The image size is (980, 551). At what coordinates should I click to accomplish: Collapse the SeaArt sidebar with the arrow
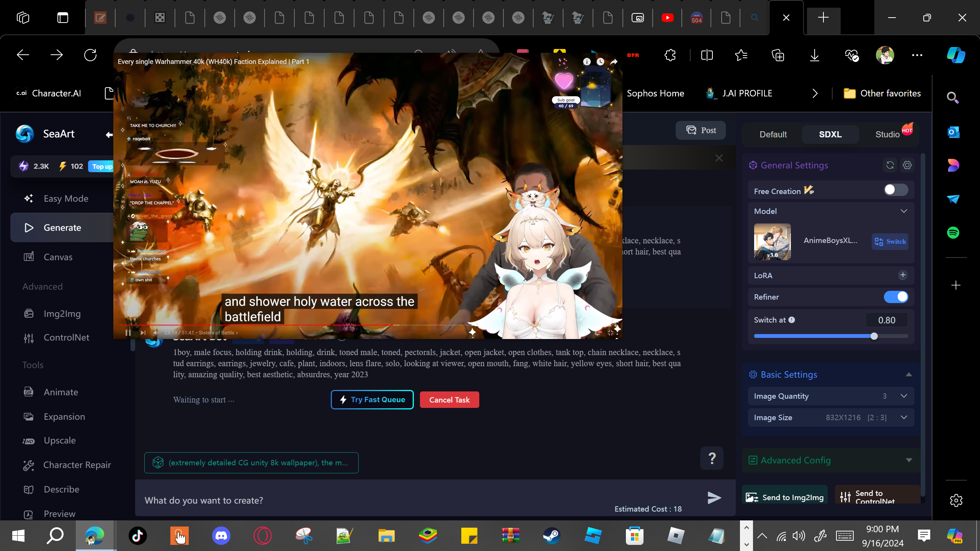point(109,135)
